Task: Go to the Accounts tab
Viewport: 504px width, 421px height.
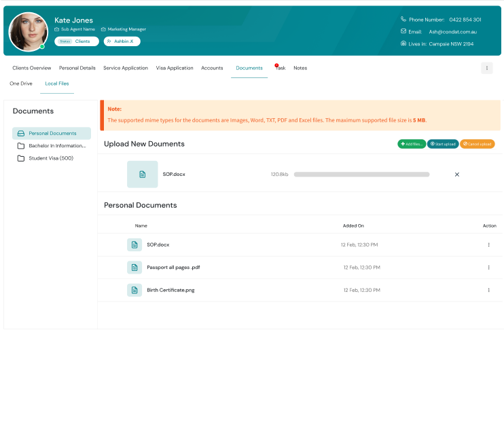Action: 212,68
